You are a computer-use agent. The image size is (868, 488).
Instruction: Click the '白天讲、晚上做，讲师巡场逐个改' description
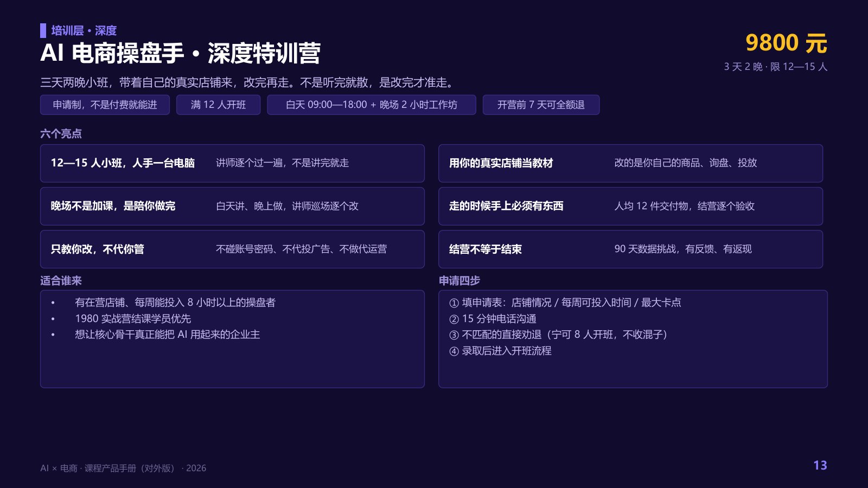tap(287, 206)
